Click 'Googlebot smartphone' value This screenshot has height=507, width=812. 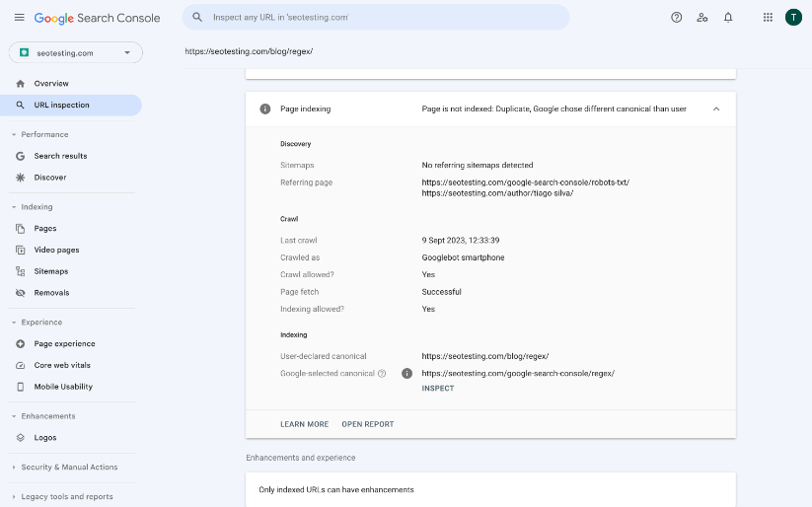point(463,257)
